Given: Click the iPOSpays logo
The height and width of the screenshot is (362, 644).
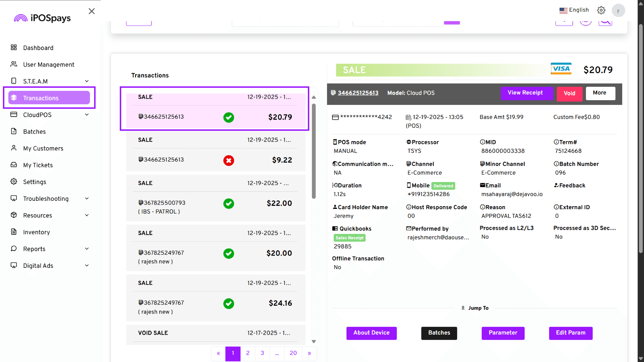Looking at the screenshot, I should click(x=42, y=18).
